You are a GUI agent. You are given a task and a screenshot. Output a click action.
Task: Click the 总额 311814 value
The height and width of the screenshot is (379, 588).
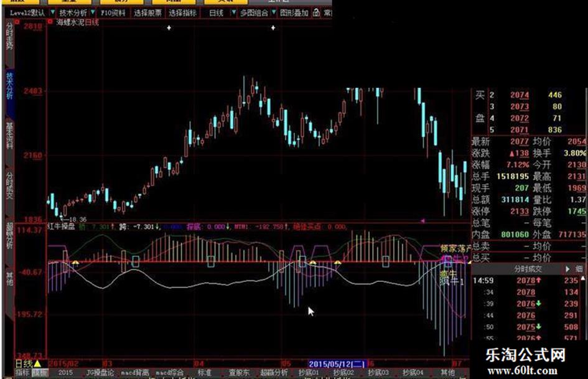[515, 200]
